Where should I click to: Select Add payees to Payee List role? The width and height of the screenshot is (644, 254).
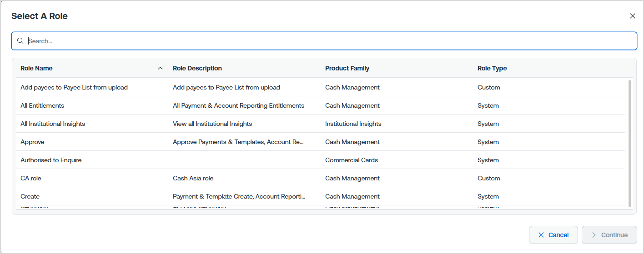pyautogui.click(x=321, y=87)
